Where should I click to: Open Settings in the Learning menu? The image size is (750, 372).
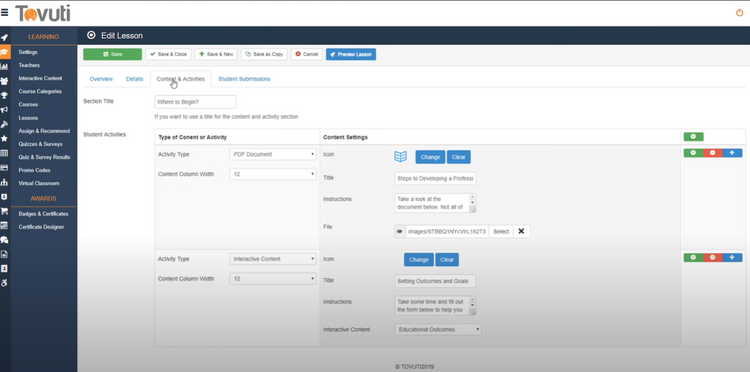pos(28,52)
